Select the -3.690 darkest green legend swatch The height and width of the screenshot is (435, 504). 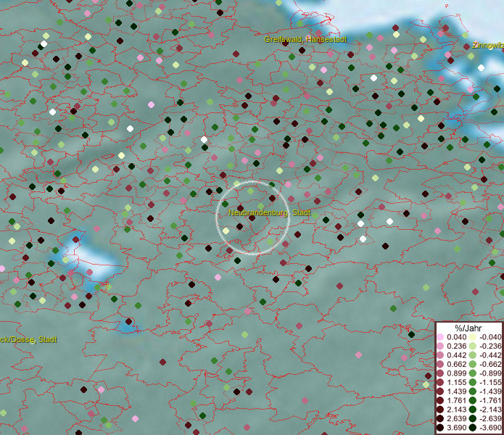(x=473, y=428)
